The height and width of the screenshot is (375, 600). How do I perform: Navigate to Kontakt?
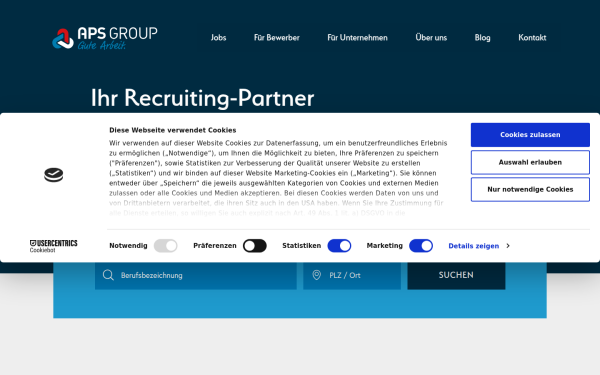point(532,38)
